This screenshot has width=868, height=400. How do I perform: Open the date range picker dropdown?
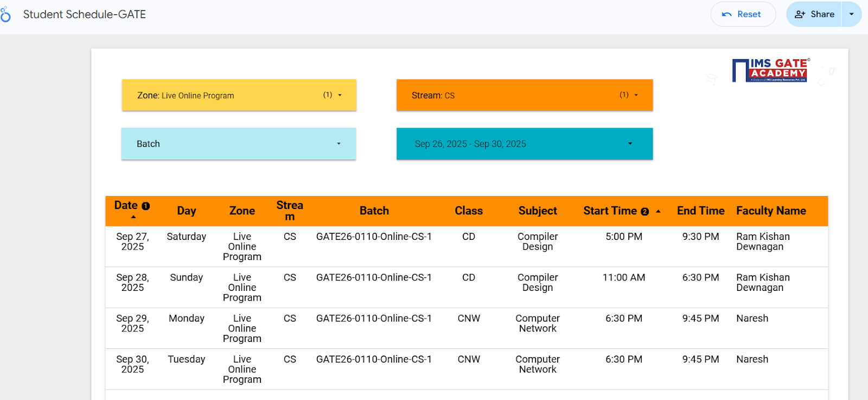[x=630, y=144]
